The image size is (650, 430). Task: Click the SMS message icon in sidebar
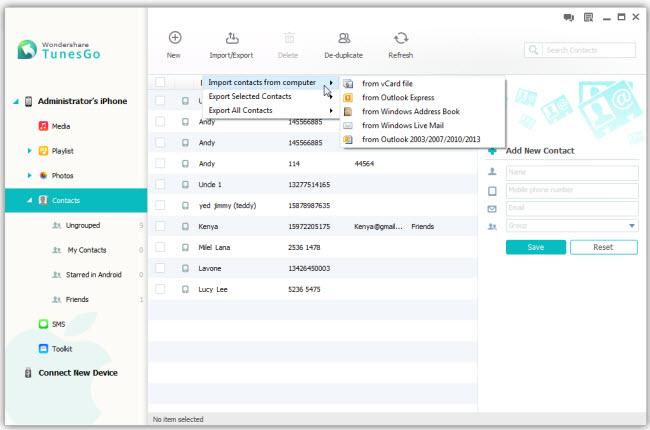click(43, 324)
